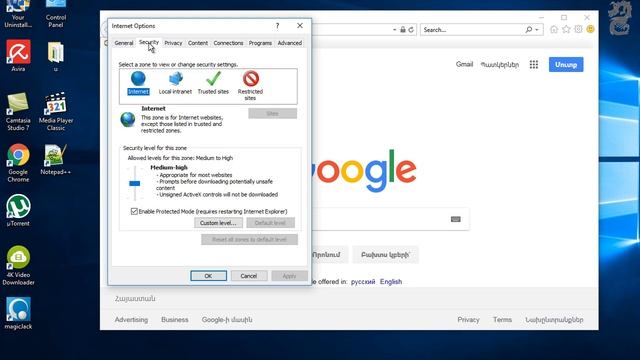This screenshot has width=640, height=360.
Task: Select the Trusted sites zone
Action: click(x=213, y=83)
